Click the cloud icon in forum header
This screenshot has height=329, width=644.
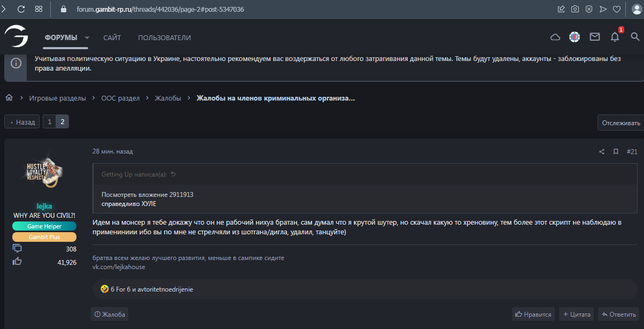(x=555, y=37)
